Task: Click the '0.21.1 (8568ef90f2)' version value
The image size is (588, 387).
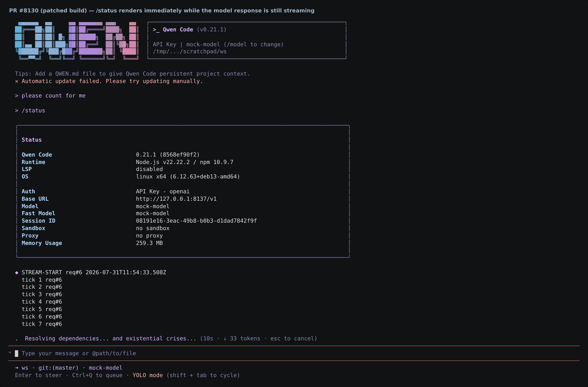Action: [x=168, y=155]
